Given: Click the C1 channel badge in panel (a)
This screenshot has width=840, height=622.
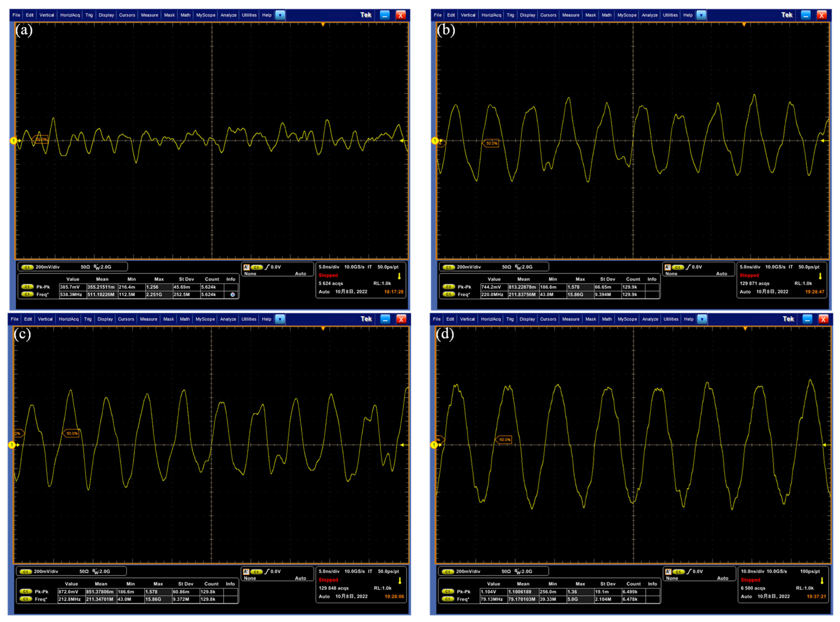Looking at the screenshot, I should tap(27, 267).
